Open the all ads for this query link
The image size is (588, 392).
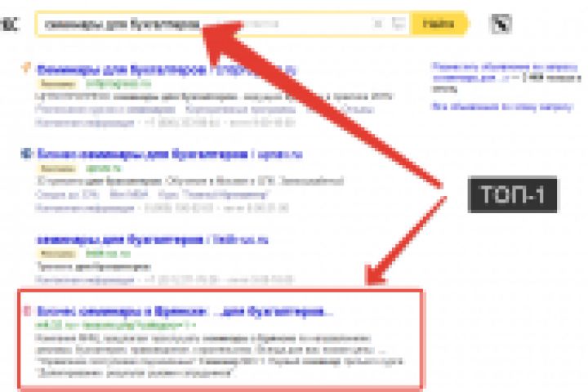tap(502, 106)
